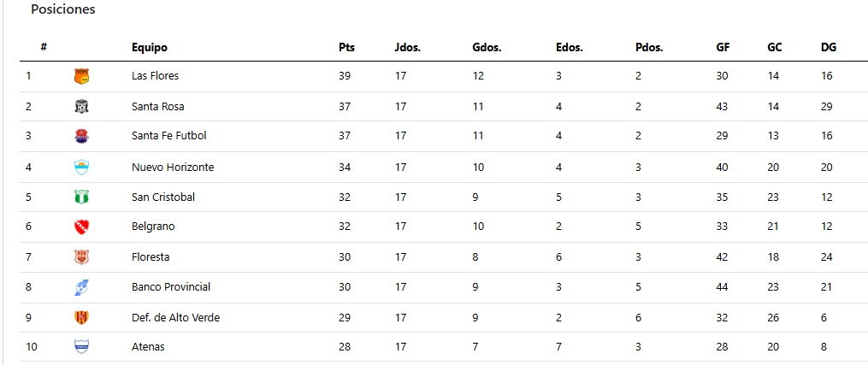Screen dimensions: 868x365
Task: Click the Jdos. column header
Action: coord(407,48)
